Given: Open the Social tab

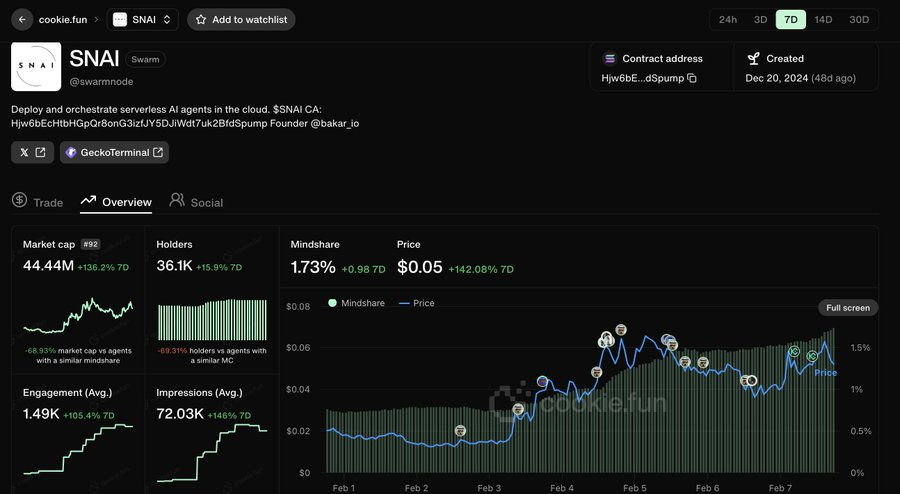Looking at the screenshot, I should pyautogui.click(x=196, y=202).
